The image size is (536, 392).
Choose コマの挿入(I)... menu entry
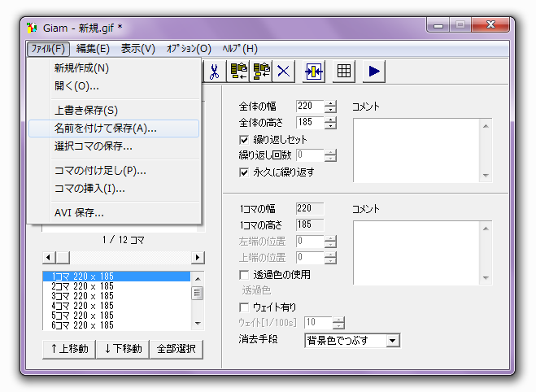click(x=114, y=189)
